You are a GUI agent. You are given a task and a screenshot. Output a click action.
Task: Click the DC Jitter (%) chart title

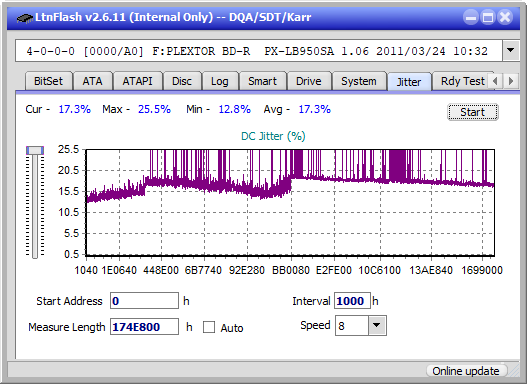[273, 136]
